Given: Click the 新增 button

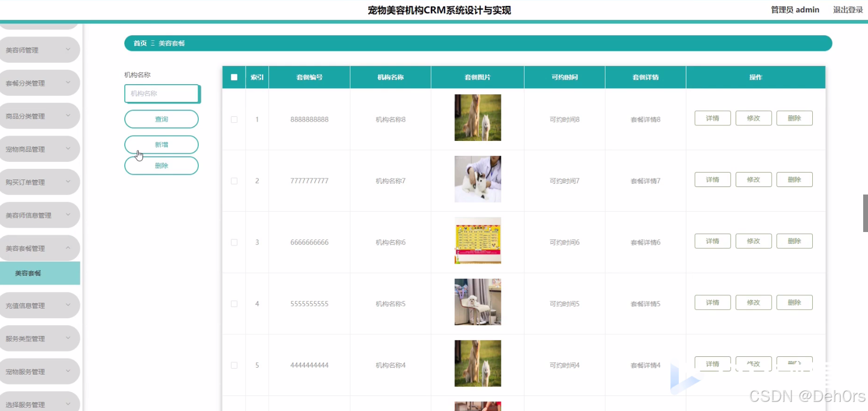Looking at the screenshot, I should click(161, 145).
